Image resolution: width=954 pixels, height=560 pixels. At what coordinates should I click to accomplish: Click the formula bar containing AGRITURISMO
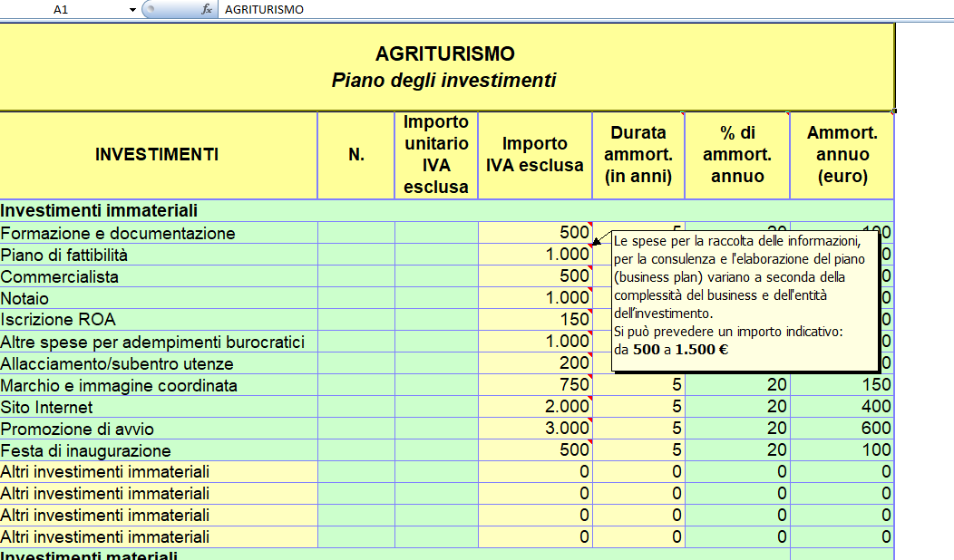584,9
